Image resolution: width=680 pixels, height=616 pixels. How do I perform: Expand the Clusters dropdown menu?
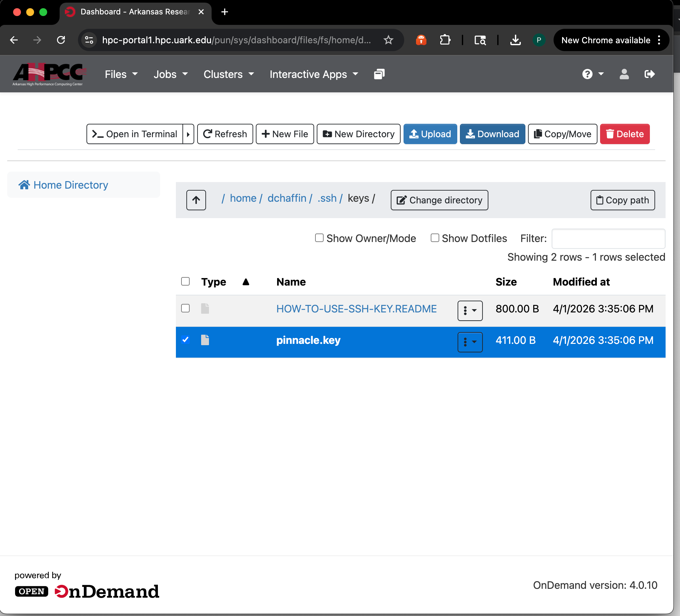point(228,74)
